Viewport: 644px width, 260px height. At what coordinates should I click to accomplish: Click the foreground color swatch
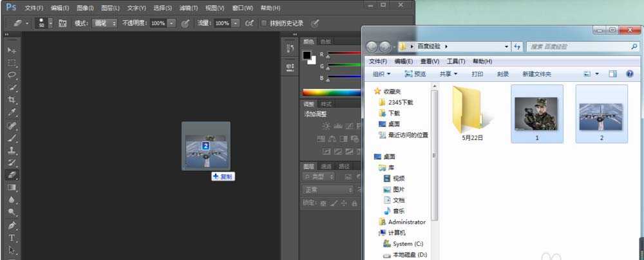click(x=307, y=55)
